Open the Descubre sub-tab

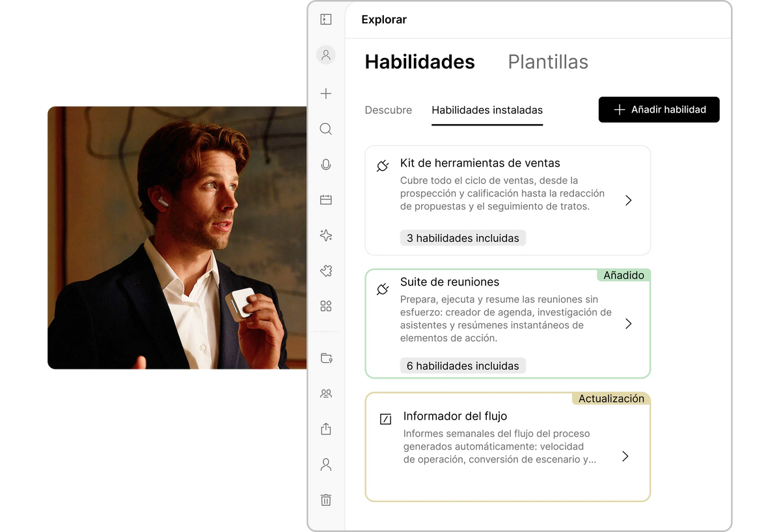[x=389, y=110]
